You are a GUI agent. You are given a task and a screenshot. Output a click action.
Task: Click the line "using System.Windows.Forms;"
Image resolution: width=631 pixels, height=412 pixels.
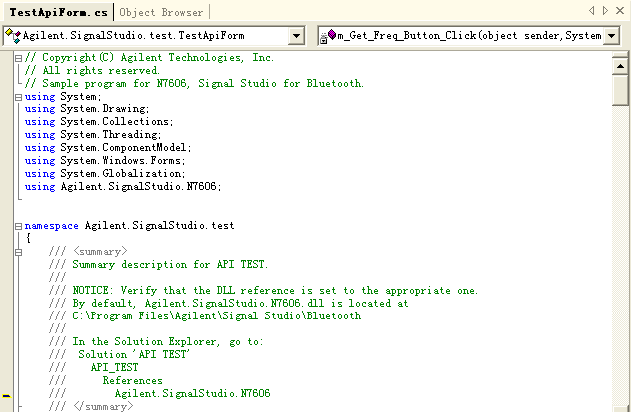[105, 161]
